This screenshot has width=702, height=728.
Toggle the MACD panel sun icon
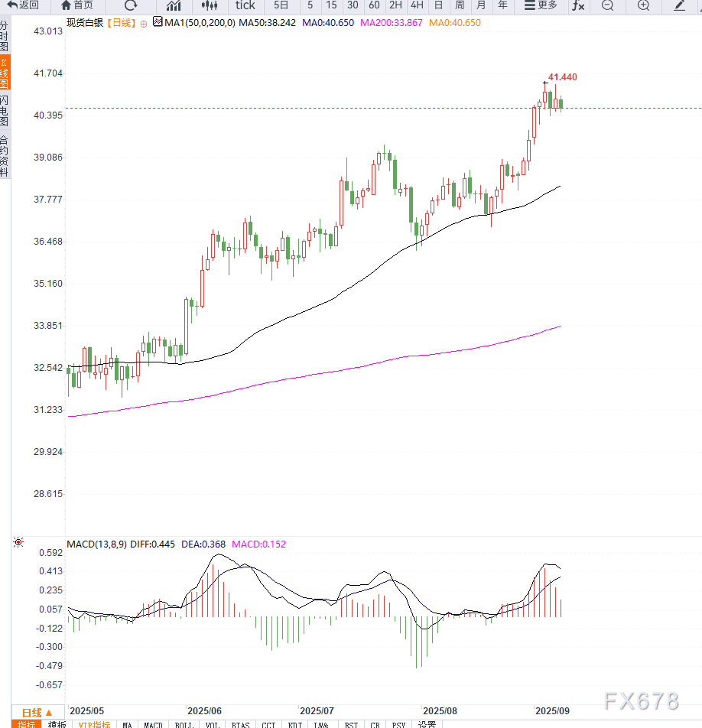pos(18,543)
